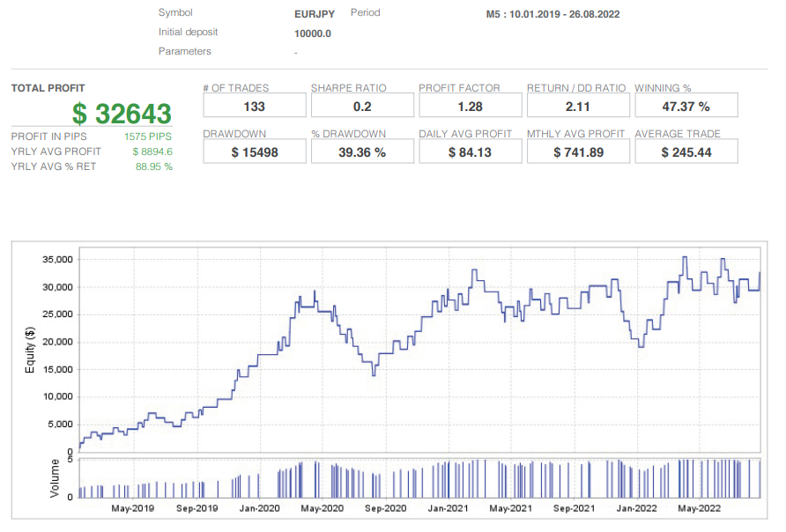Click the RETURN / DD RATIO value 2.11
Viewport: 786px width, 532px height.
click(578, 105)
